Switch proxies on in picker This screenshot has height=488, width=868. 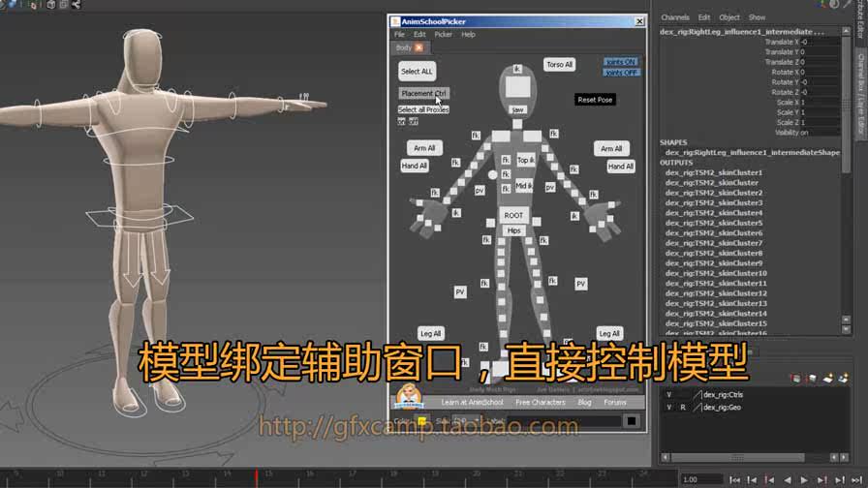(x=401, y=121)
